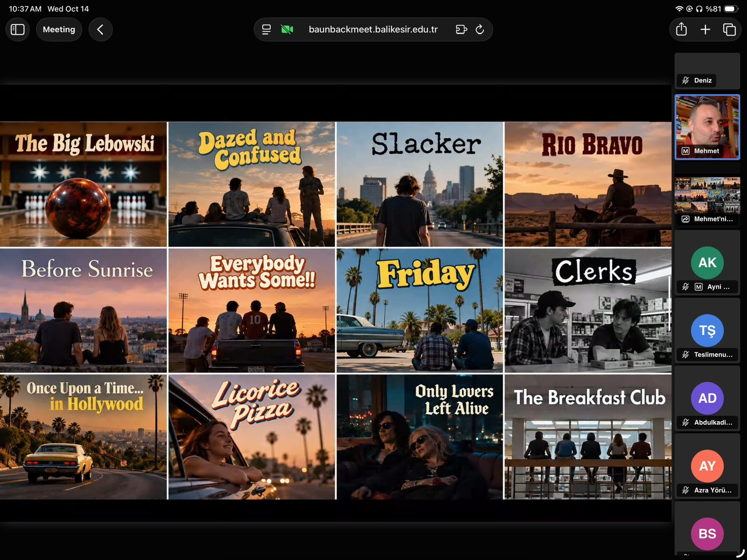Select the TŞ participant avatar

pyautogui.click(x=707, y=330)
